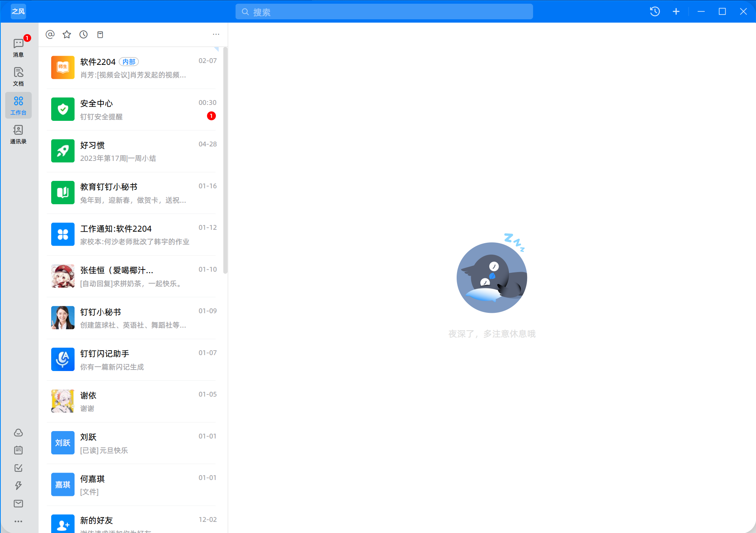756x533 pixels.
Task: Click the 内部 tag on 软件2204
Action: pyautogui.click(x=129, y=62)
